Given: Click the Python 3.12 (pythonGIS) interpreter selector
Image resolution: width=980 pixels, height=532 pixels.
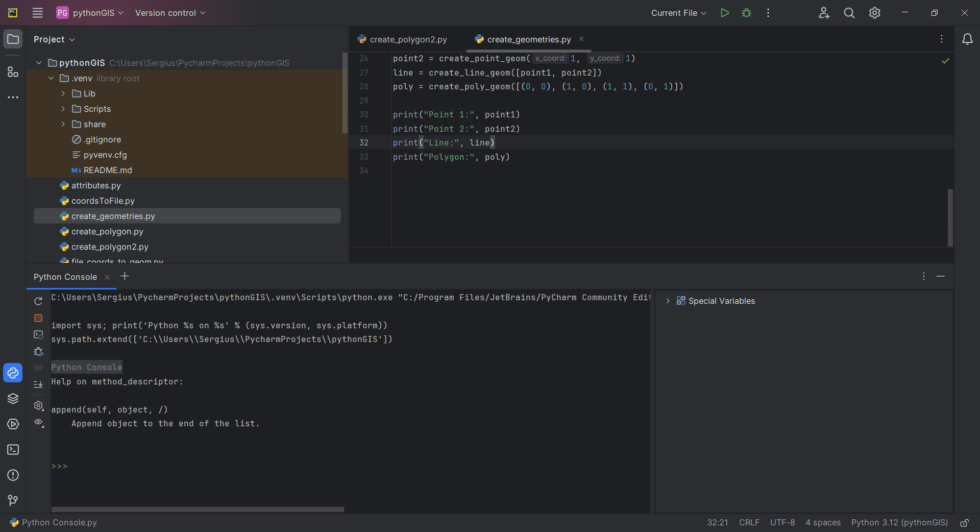Looking at the screenshot, I should (899, 523).
